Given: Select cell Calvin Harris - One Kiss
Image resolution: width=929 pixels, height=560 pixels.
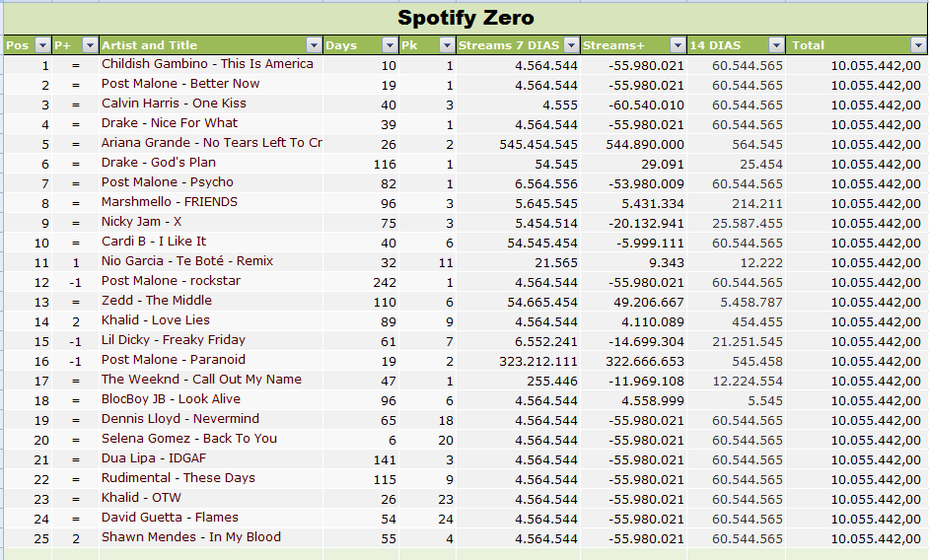Looking at the screenshot, I should click(211, 104).
